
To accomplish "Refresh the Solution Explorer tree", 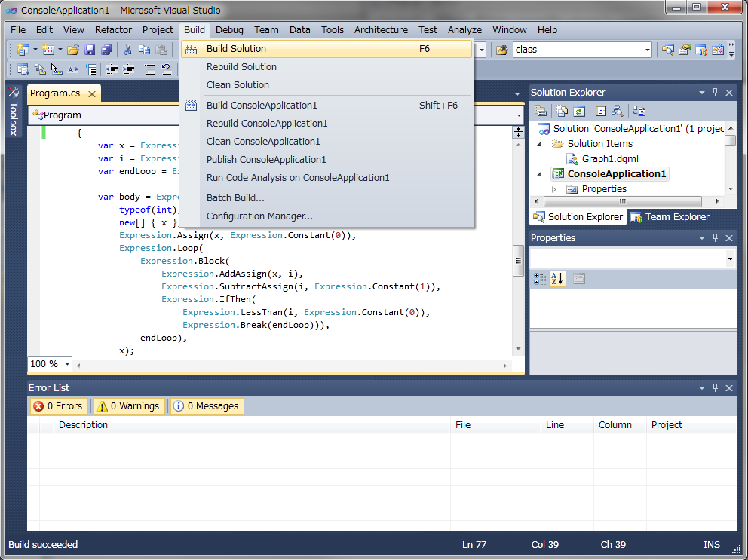I will [578, 111].
